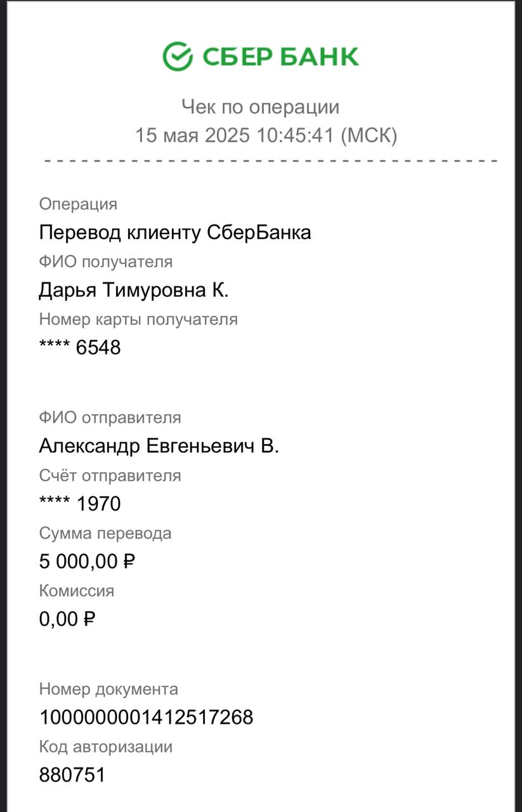Select sender account **** 1970
This screenshot has height=812, width=522.
pos(80,504)
